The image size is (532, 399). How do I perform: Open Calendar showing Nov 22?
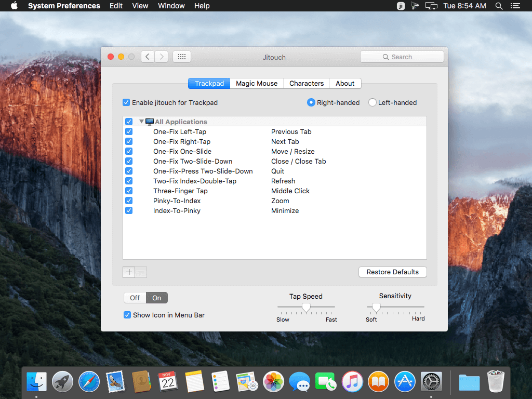point(168,381)
